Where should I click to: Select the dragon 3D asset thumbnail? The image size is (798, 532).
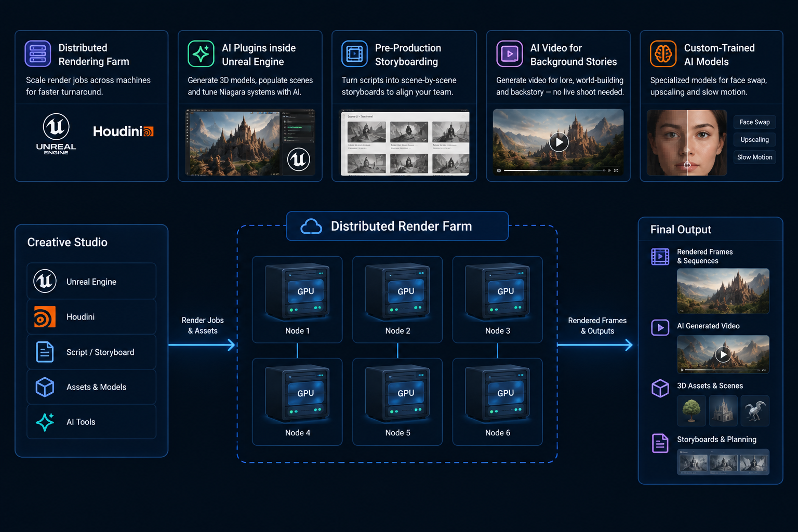755,410
